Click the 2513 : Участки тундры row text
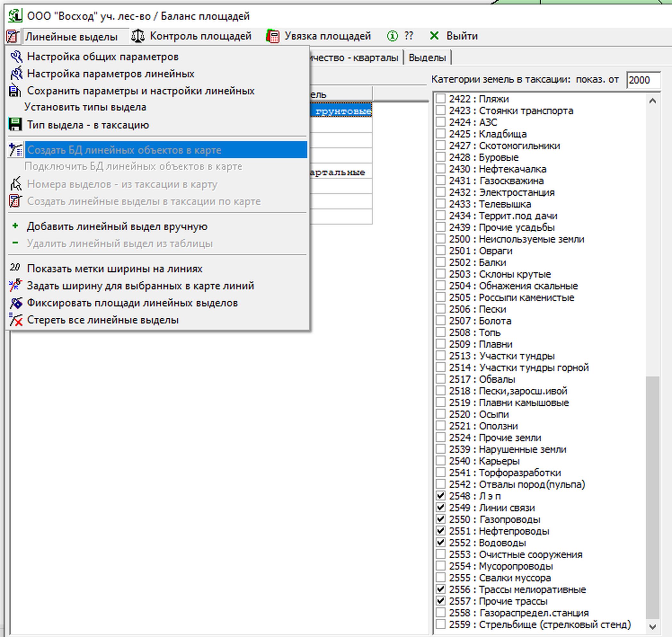 pos(501,356)
